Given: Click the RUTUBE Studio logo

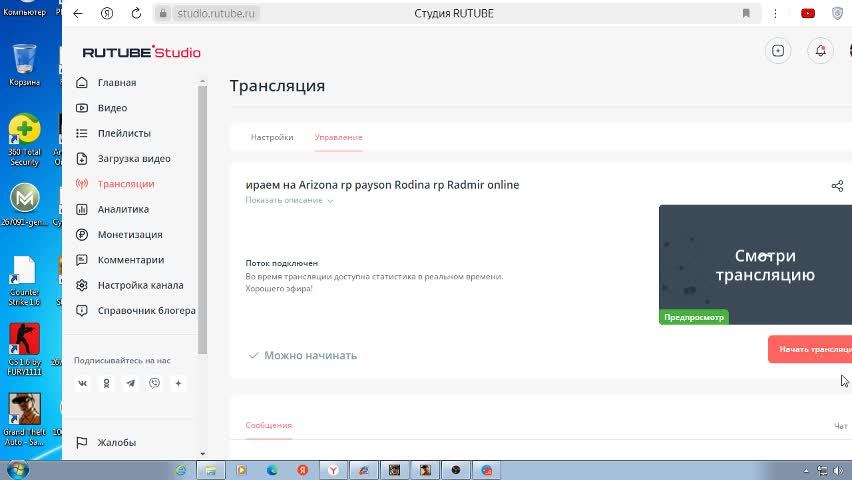Looking at the screenshot, I should 142,52.
